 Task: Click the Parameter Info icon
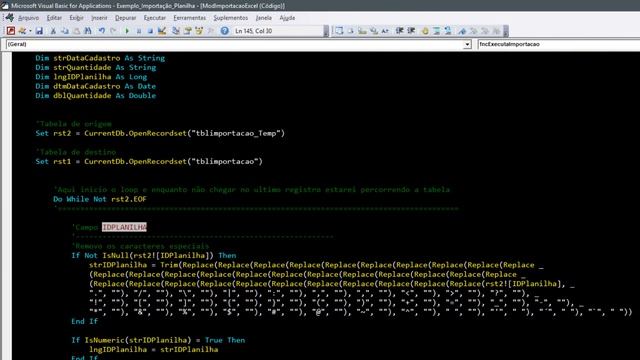374,31
